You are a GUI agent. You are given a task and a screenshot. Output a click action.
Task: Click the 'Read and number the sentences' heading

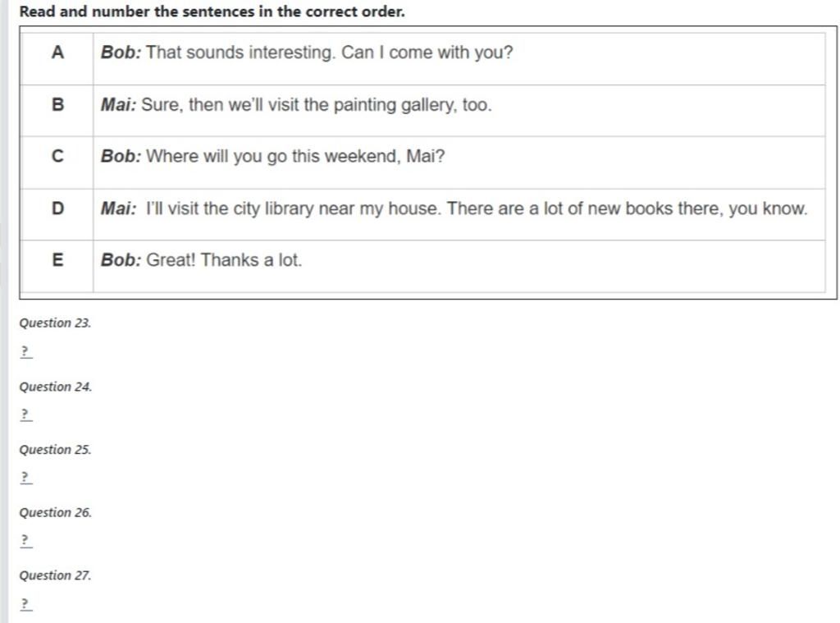[x=212, y=12]
